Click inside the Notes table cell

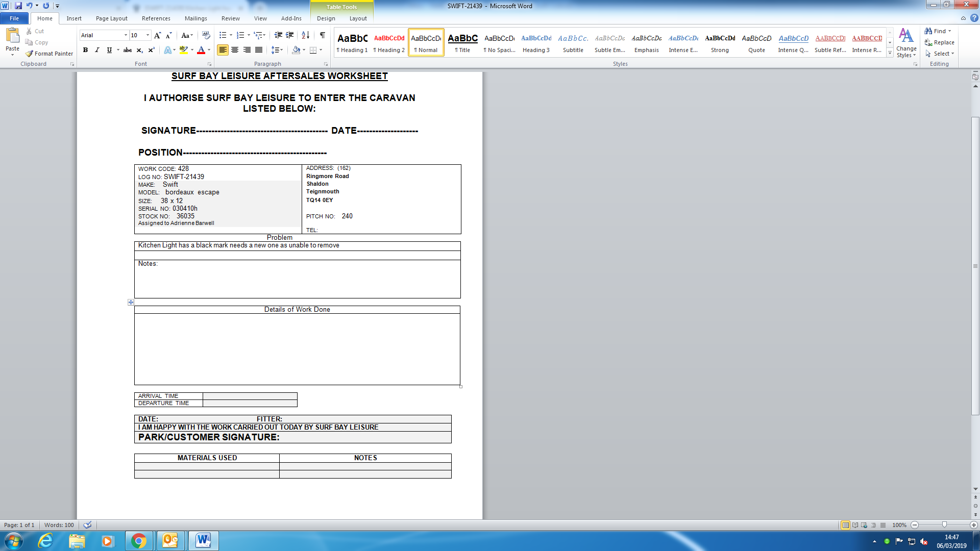click(x=297, y=281)
